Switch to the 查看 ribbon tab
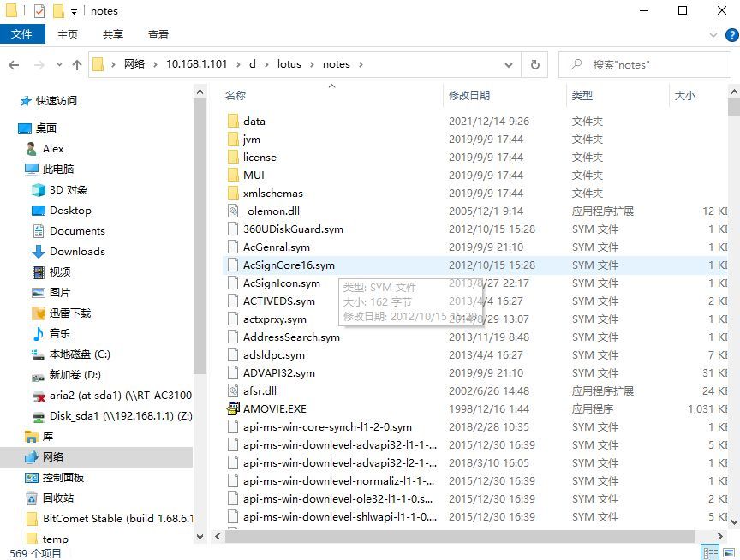The image size is (740, 560). coord(158,34)
